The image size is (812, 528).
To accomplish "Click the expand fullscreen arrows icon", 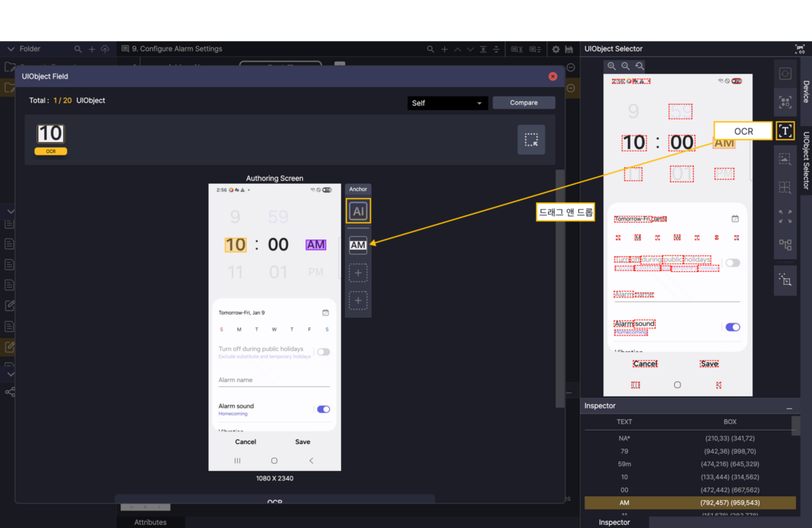I will [785, 216].
